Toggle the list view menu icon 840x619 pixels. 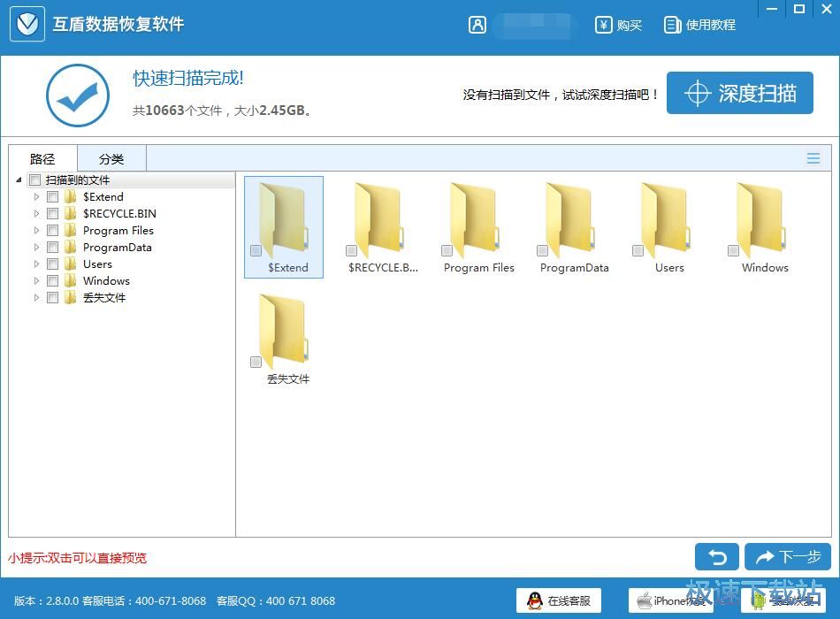point(813,158)
